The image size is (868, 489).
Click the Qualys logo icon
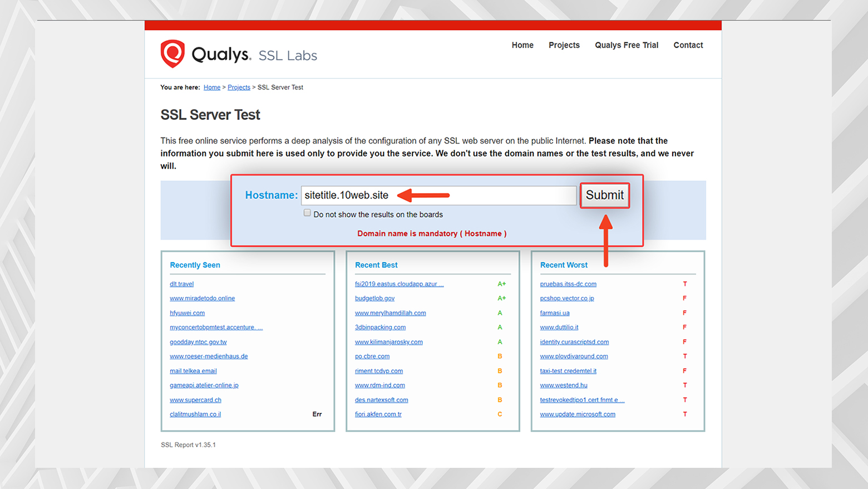point(172,53)
